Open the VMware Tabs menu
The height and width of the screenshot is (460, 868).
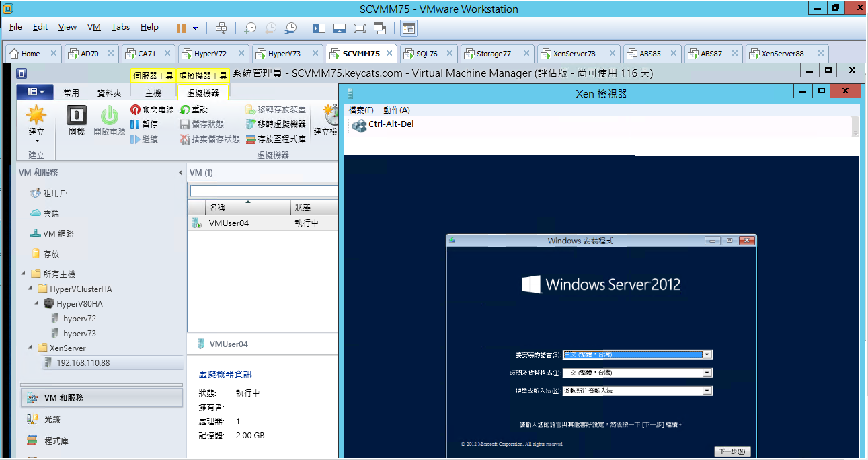(x=121, y=27)
